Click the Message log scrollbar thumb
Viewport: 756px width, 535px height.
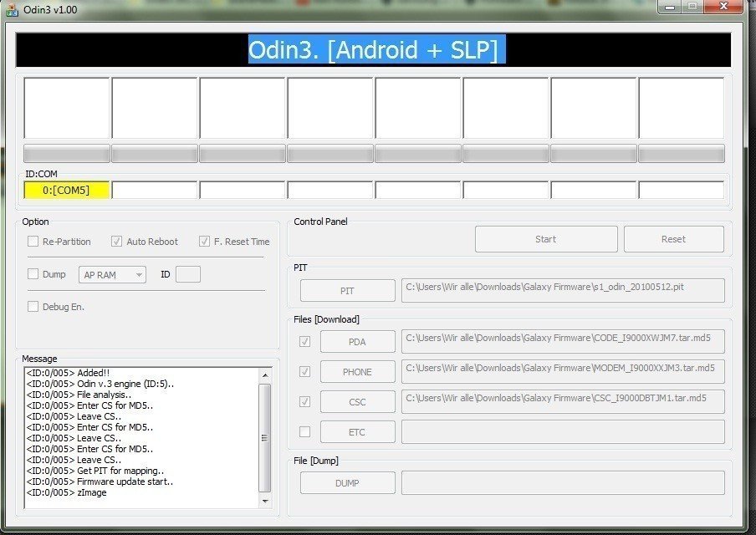pos(265,438)
